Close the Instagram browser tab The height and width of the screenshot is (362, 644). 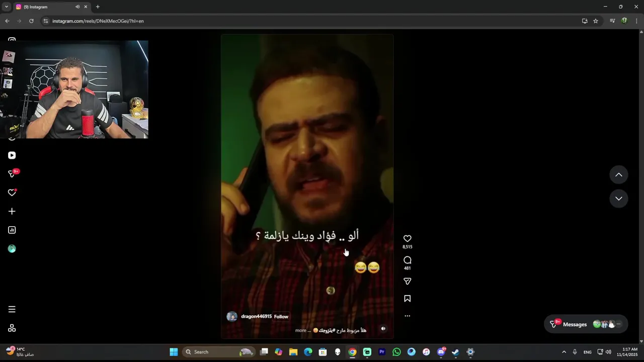tap(86, 7)
